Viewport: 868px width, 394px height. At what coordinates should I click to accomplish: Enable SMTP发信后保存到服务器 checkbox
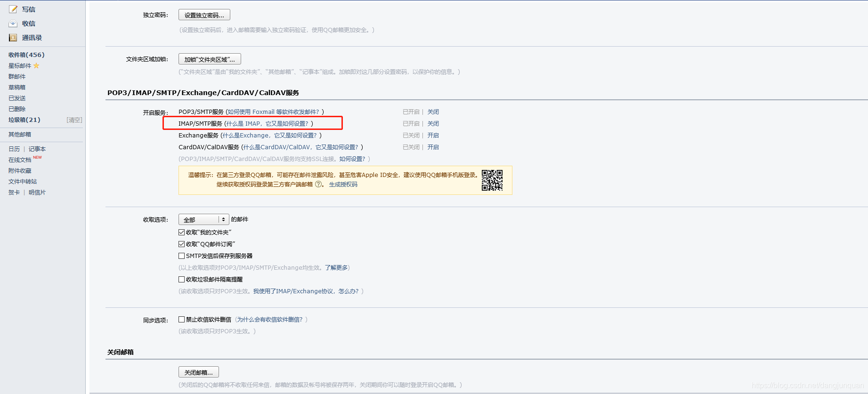coord(181,256)
